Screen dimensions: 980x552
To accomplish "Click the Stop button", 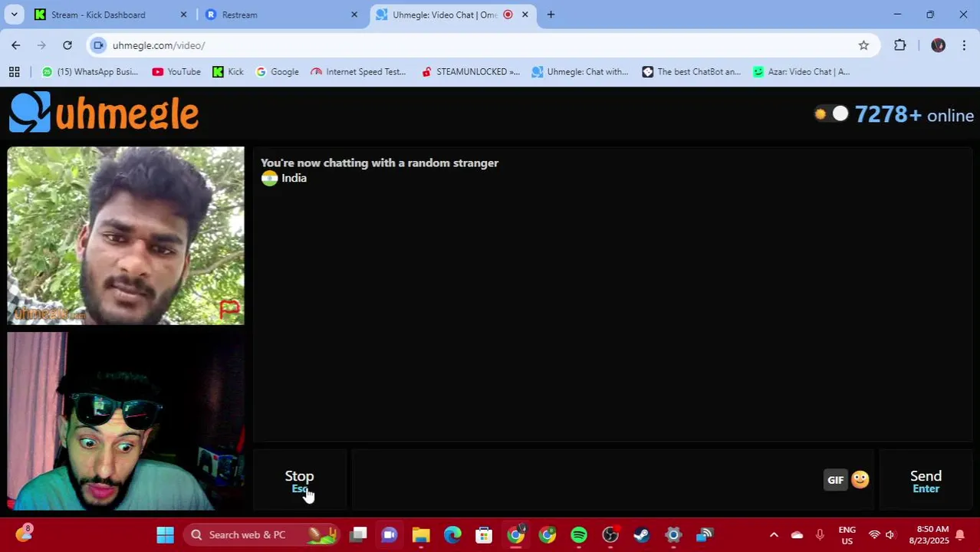I will 299,481.
